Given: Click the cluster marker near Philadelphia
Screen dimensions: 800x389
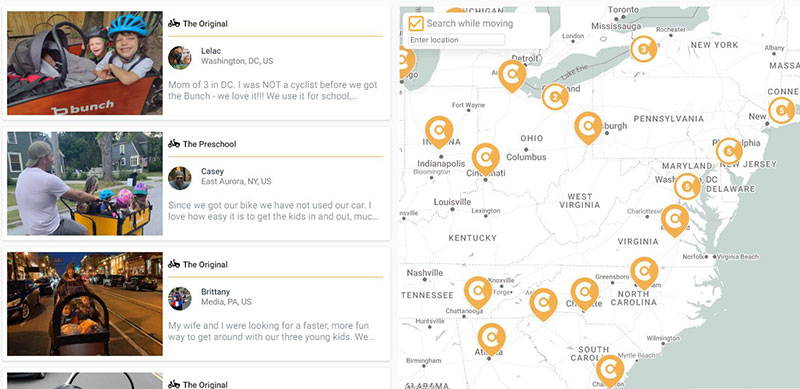Looking at the screenshot, I should pyautogui.click(x=729, y=151).
